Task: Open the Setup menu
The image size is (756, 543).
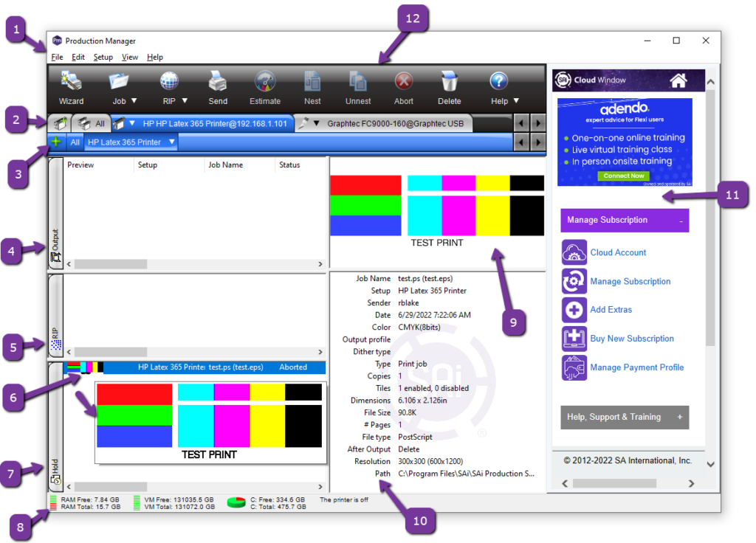Action: click(x=103, y=57)
